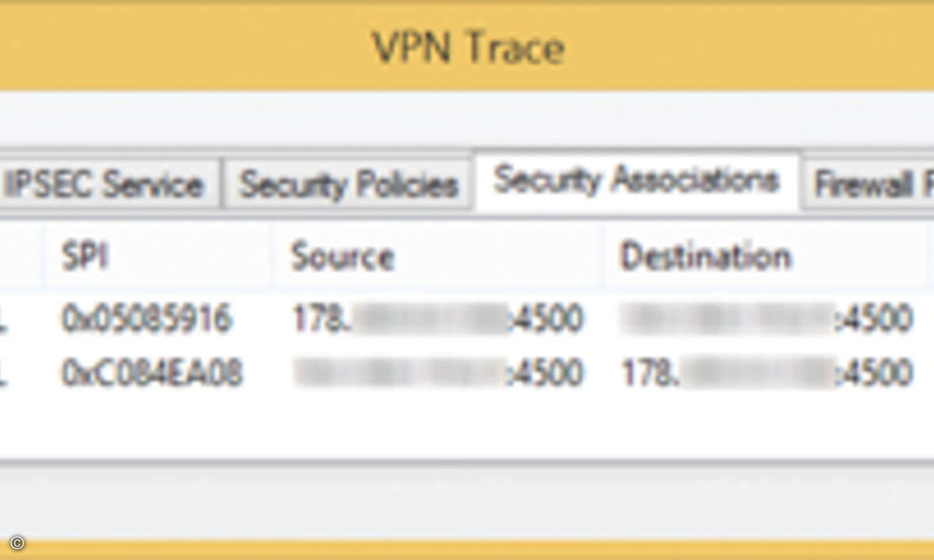Open the partially visible Firewall tab
This screenshot has height=560, width=934.
click(869, 184)
